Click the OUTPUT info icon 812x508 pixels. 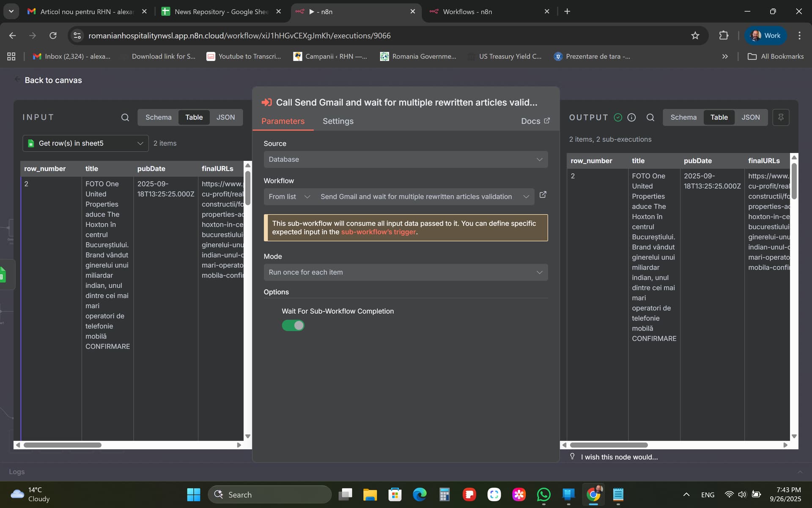[x=631, y=117]
